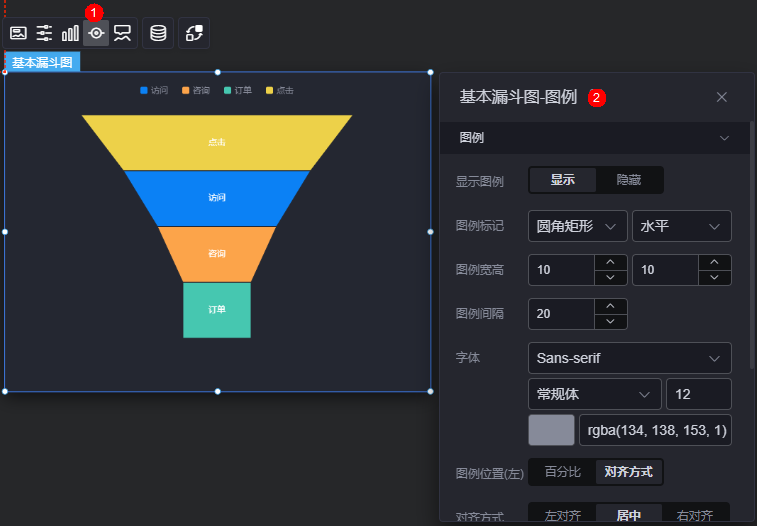Set 显示图例 to 显示
This screenshot has width=757, height=526.
click(562, 180)
